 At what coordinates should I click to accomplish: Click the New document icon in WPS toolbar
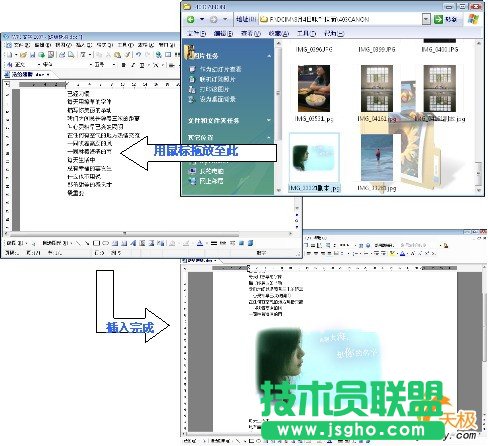(x=9, y=55)
